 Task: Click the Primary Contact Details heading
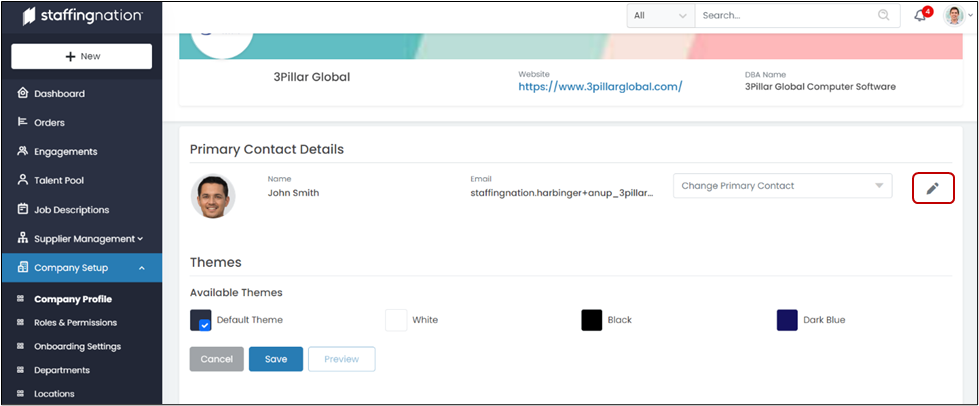(x=267, y=149)
